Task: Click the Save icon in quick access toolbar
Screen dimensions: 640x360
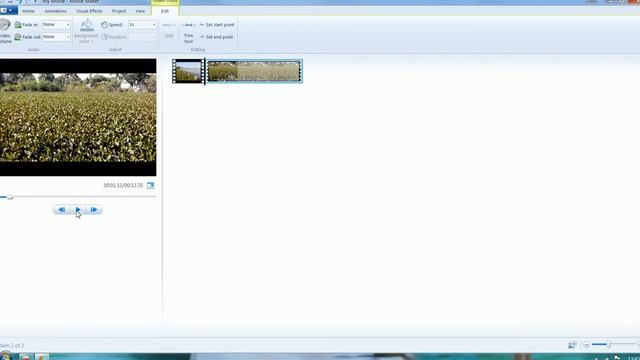Action: 10,2
